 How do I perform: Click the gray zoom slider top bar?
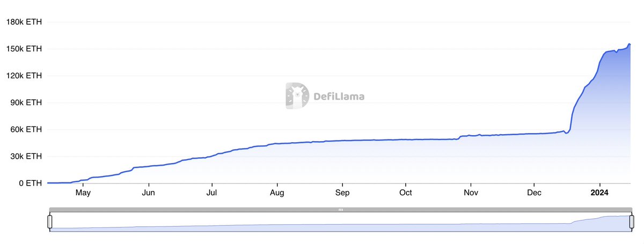pyautogui.click(x=215, y=210)
